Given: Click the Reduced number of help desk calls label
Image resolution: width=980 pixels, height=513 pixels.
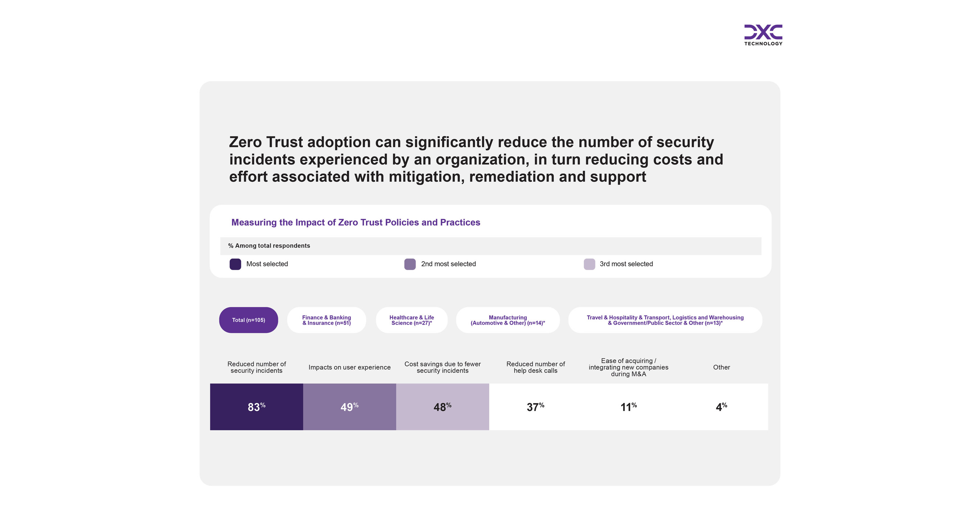Looking at the screenshot, I should 535,367.
